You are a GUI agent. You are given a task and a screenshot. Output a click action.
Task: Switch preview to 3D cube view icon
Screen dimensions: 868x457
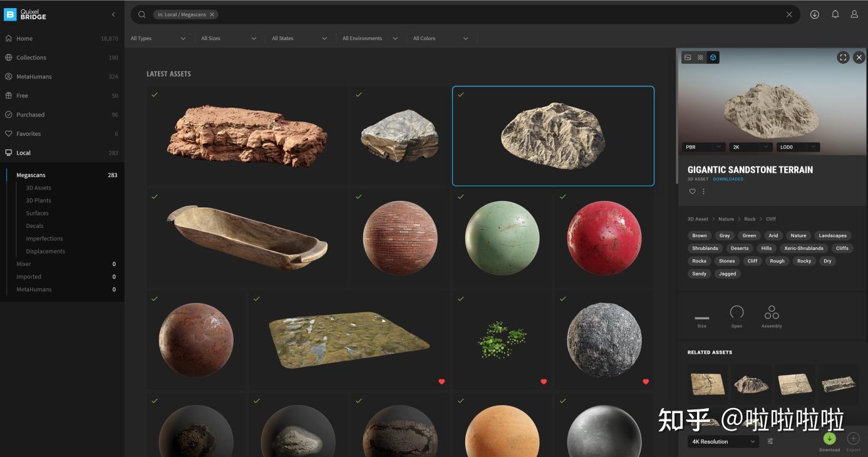pyautogui.click(x=713, y=57)
